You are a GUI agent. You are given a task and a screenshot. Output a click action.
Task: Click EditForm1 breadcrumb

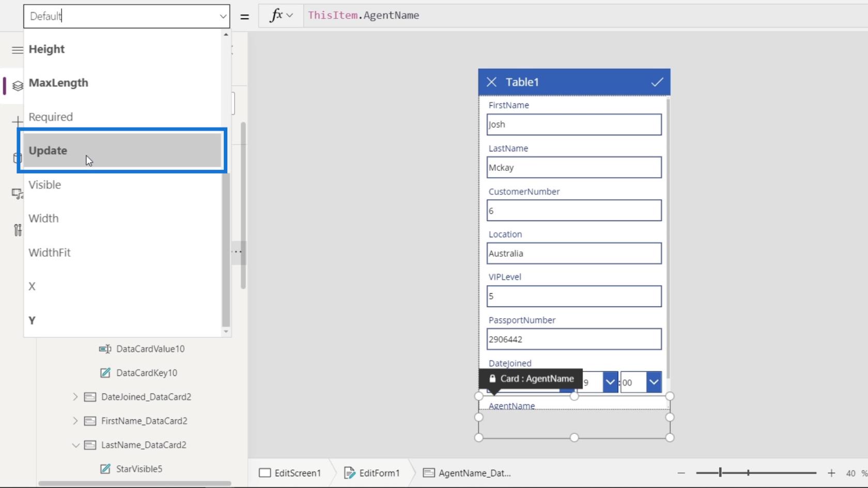tap(372, 473)
